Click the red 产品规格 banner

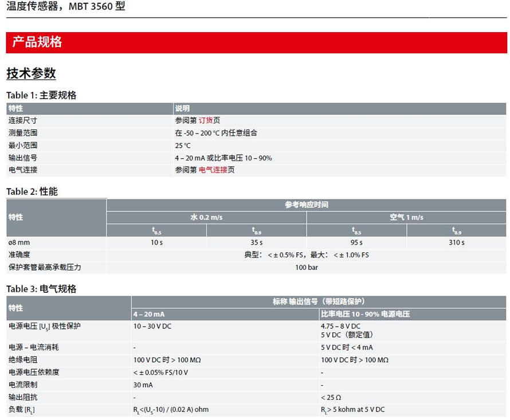click(37, 42)
